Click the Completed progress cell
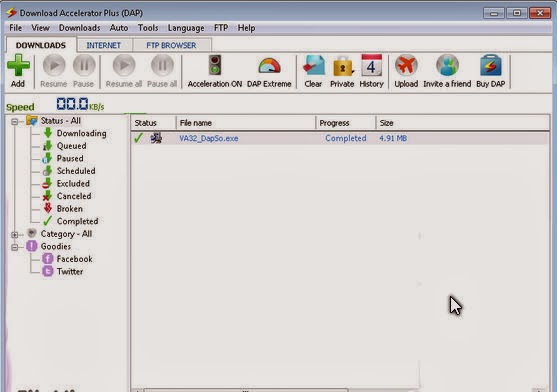This screenshot has width=557, height=392. click(346, 138)
